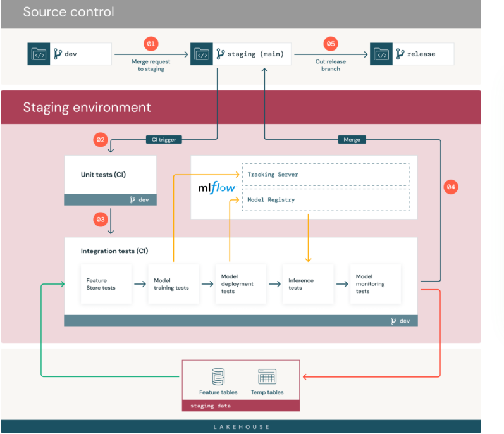This screenshot has height=434, width=504.
Task: Click the Inference tests box
Action: point(308,284)
